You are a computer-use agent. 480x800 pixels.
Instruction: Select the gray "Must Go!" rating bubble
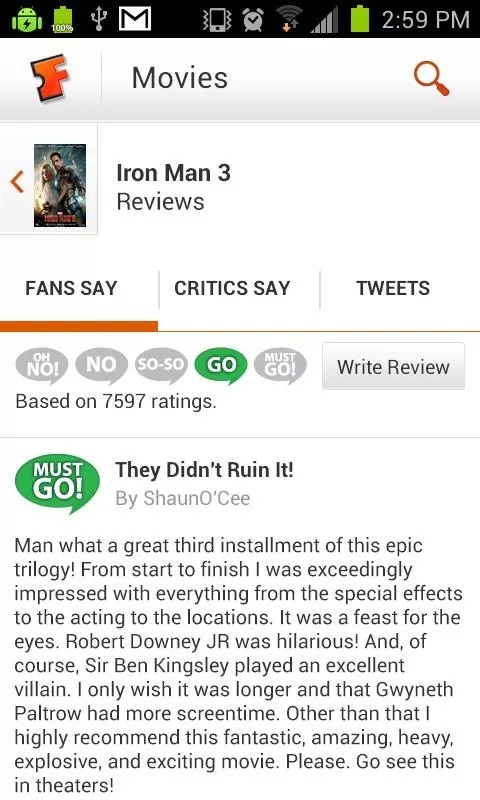coord(280,365)
